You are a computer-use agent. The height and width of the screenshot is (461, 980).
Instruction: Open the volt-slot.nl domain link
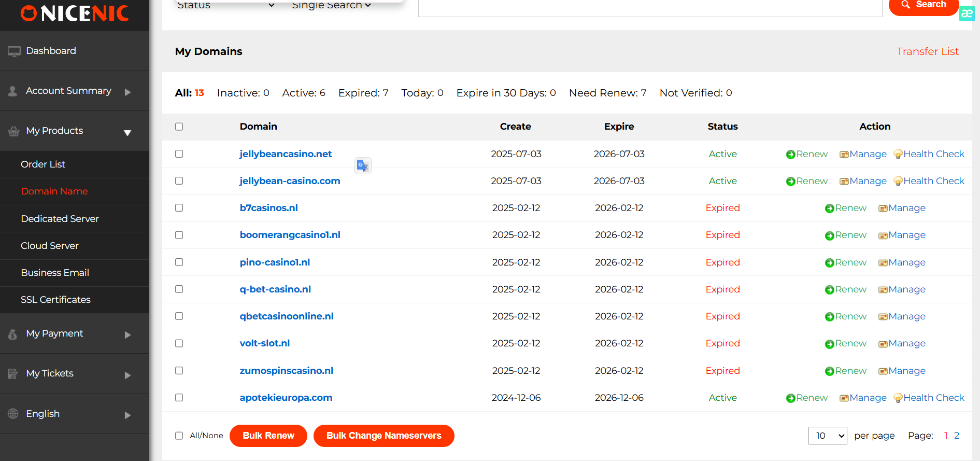[x=265, y=343]
